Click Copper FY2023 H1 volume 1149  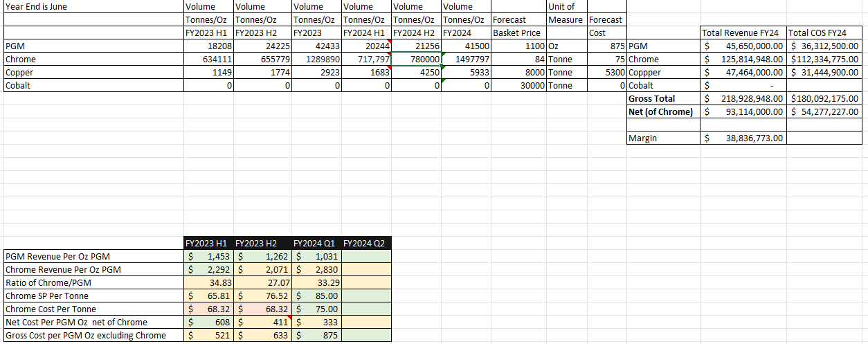(x=208, y=73)
